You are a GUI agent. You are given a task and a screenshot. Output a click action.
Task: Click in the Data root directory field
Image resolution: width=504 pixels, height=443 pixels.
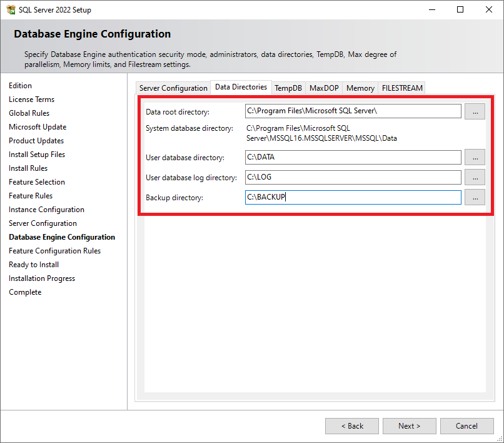coord(353,111)
